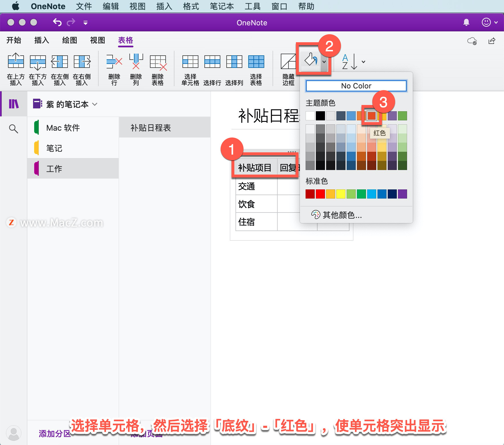Click the Select Column icon
This screenshot has width=504, height=445.
point(234,61)
